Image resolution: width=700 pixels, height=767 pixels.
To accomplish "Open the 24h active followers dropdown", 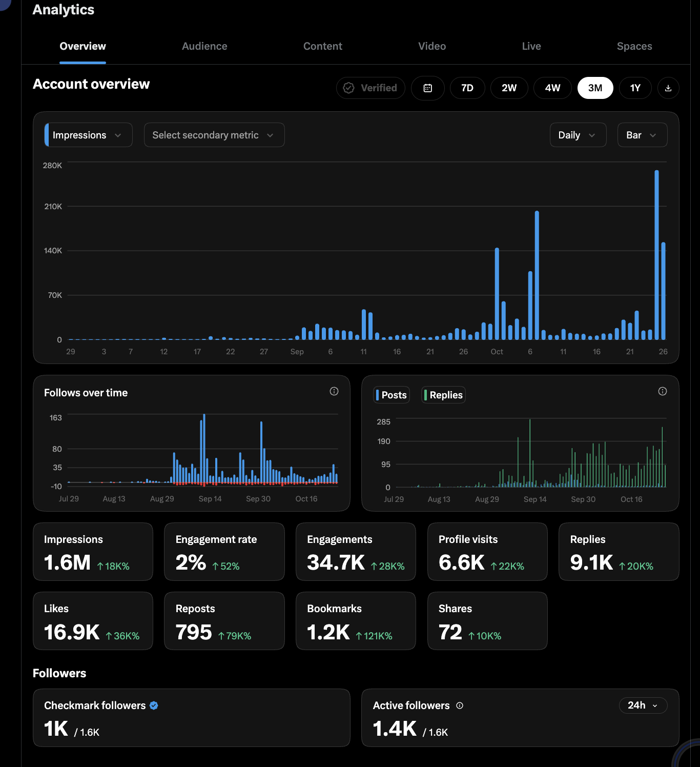I will (643, 705).
